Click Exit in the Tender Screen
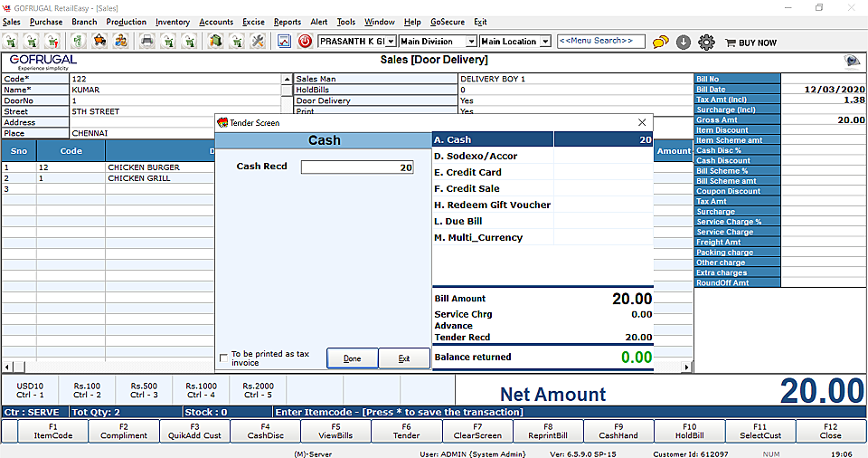Image resolution: width=868 pixels, height=458 pixels. pyautogui.click(x=404, y=358)
